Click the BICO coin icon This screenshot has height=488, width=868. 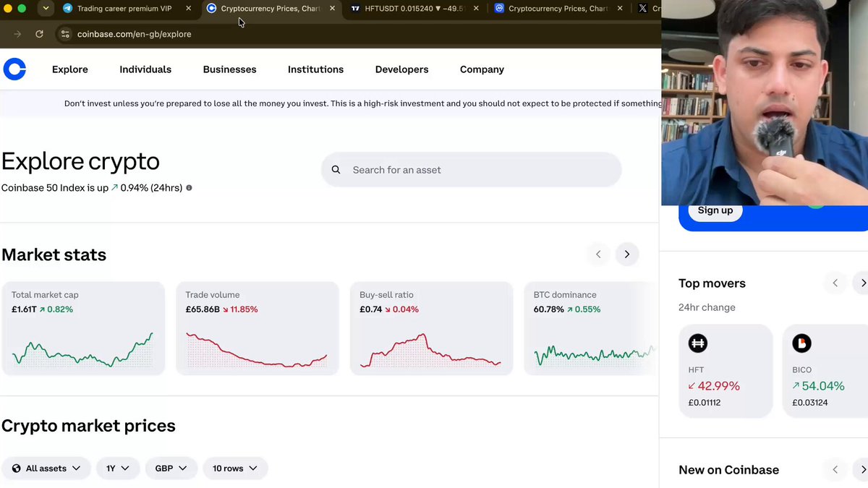(801, 343)
